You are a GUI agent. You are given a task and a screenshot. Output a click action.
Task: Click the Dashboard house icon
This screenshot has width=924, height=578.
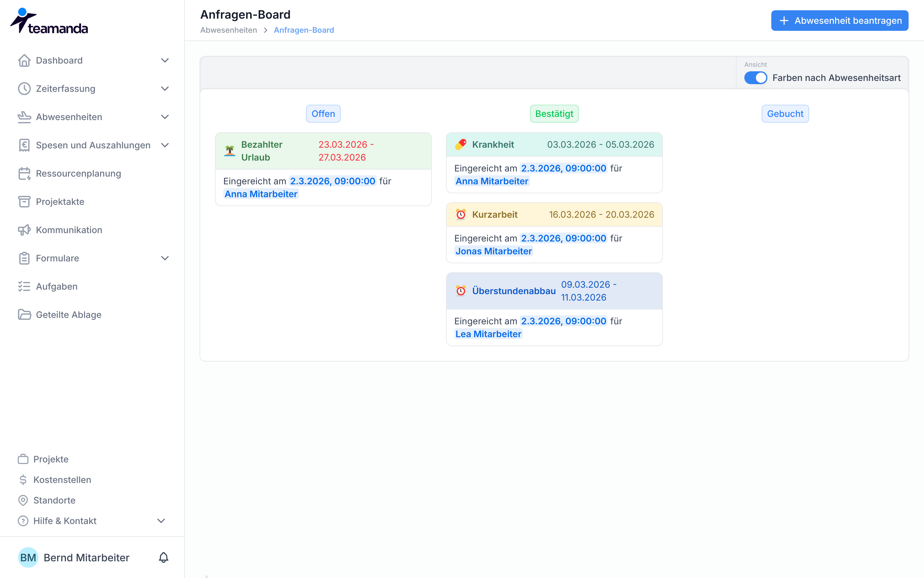pos(24,60)
